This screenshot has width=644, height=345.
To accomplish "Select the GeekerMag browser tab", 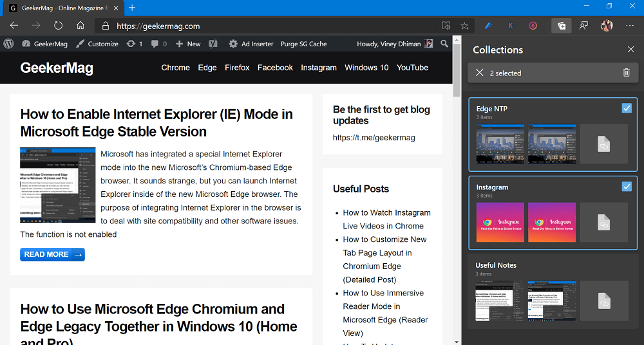I will pos(64,8).
